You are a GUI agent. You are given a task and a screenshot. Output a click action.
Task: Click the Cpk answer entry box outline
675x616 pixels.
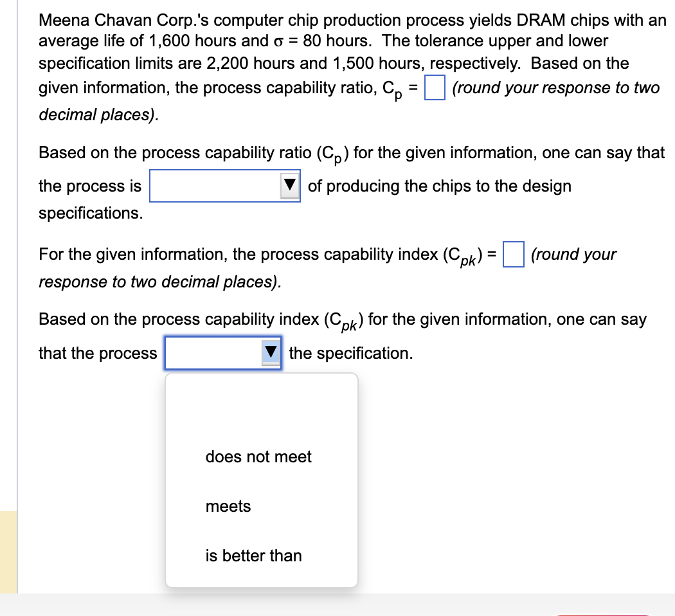coord(513,255)
